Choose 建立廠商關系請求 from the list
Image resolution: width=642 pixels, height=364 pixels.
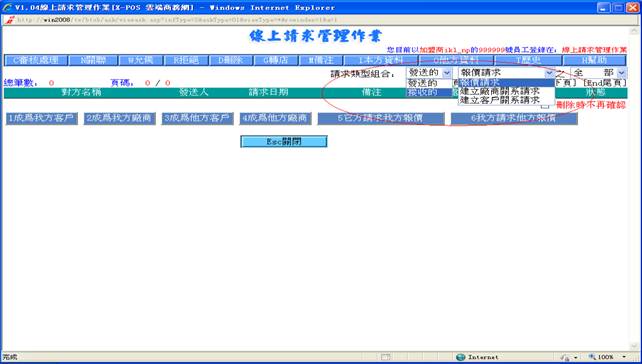click(506, 91)
